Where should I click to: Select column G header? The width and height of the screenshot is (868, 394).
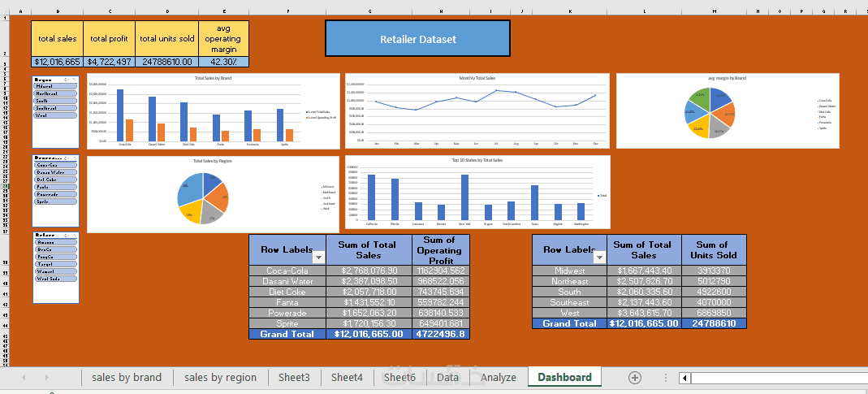tap(369, 11)
